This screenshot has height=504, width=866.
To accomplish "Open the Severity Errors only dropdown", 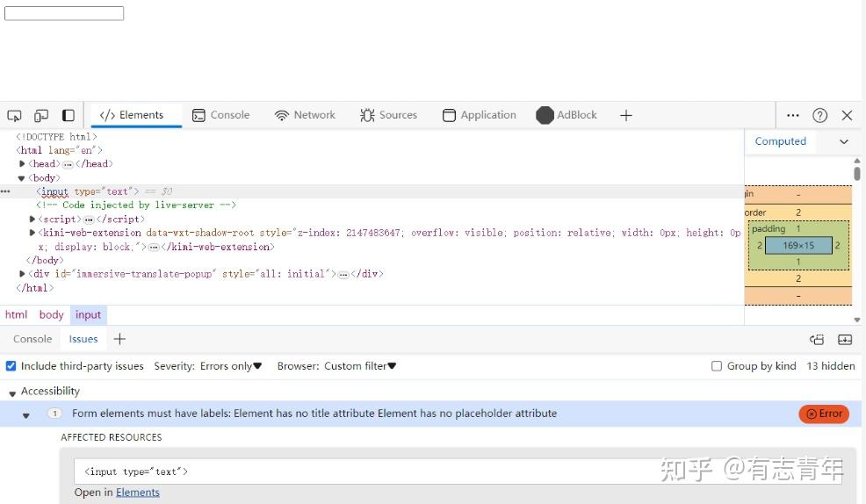I will [231, 366].
